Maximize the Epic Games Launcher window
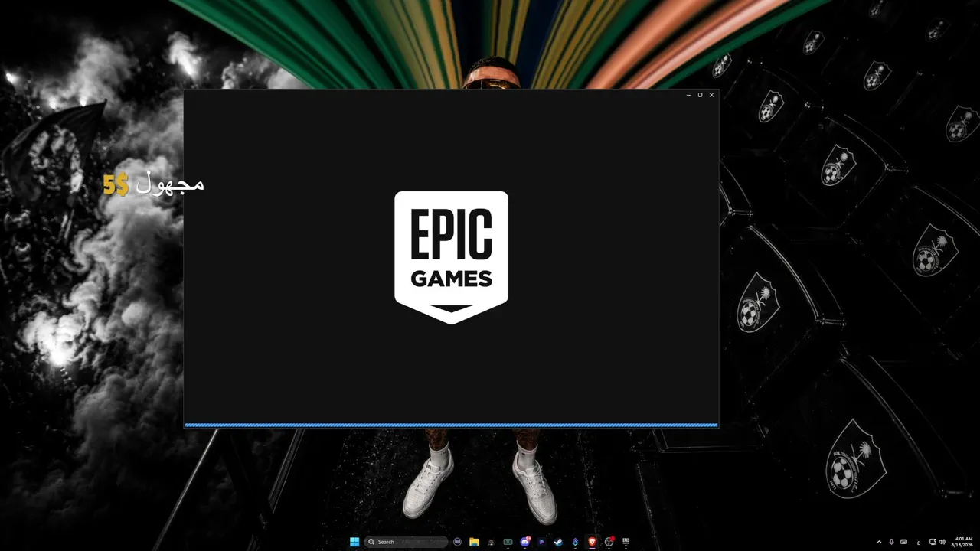The height and width of the screenshot is (551, 980). 700,95
